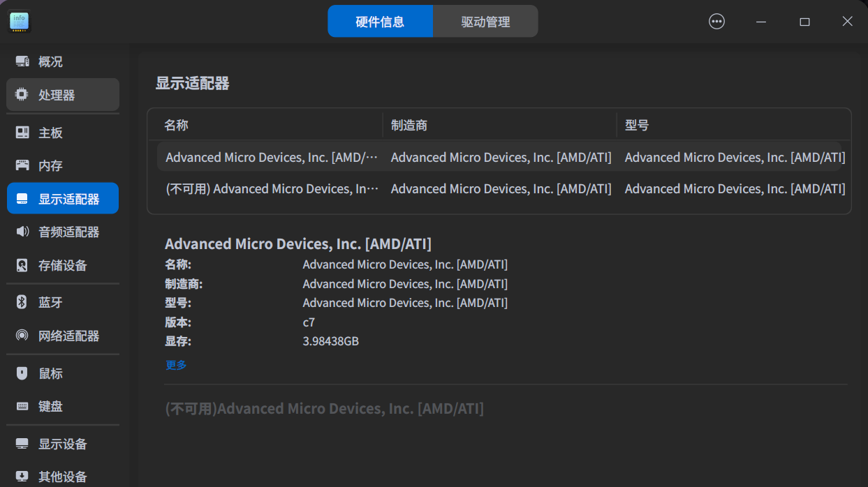Select the processor chip icon

pyautogui.click(x=22, y=95)
